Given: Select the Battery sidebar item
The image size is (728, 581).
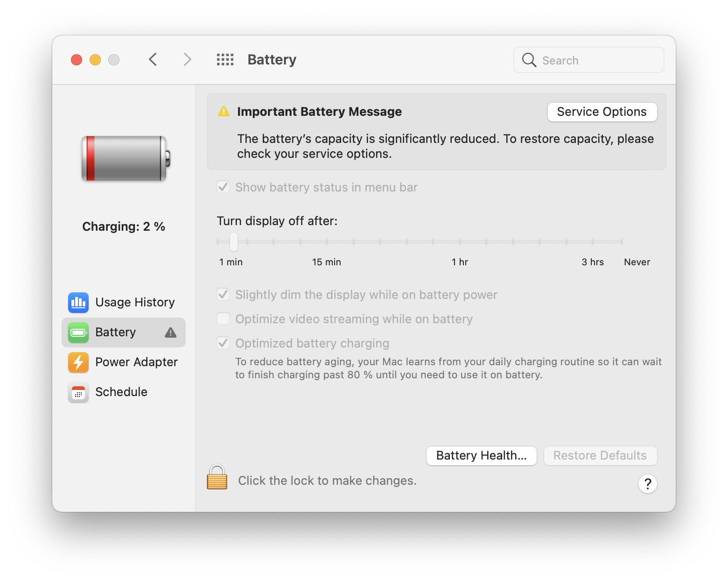Looking at the screenshot, I should click(x=124, y=333).
